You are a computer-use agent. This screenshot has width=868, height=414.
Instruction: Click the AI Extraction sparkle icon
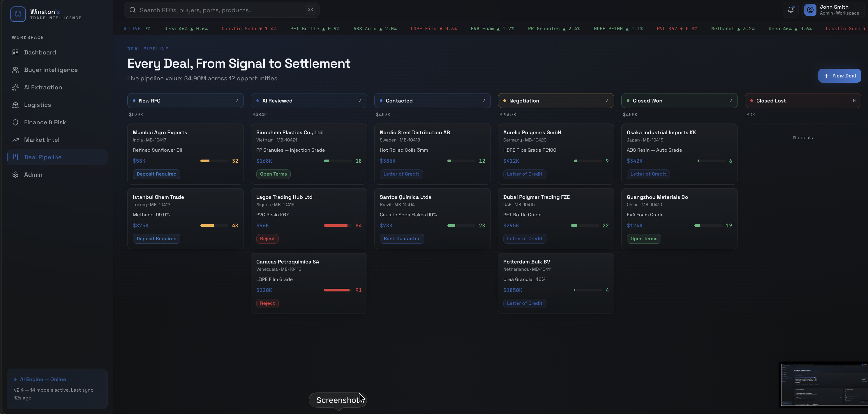click(x=15, y=87)
